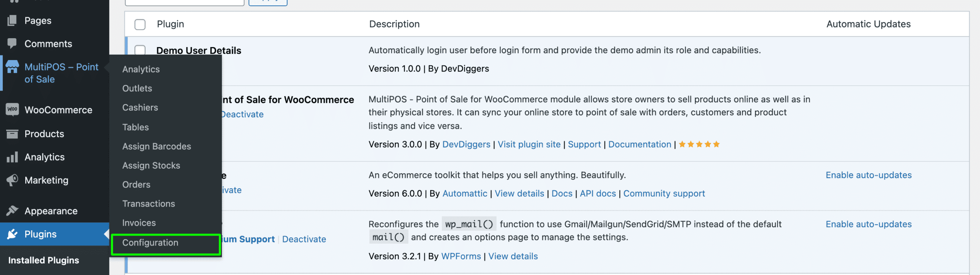View details for WPForms plugin
Screen dimensions: 980x275
pyautogui.click(x=513, y=256)
